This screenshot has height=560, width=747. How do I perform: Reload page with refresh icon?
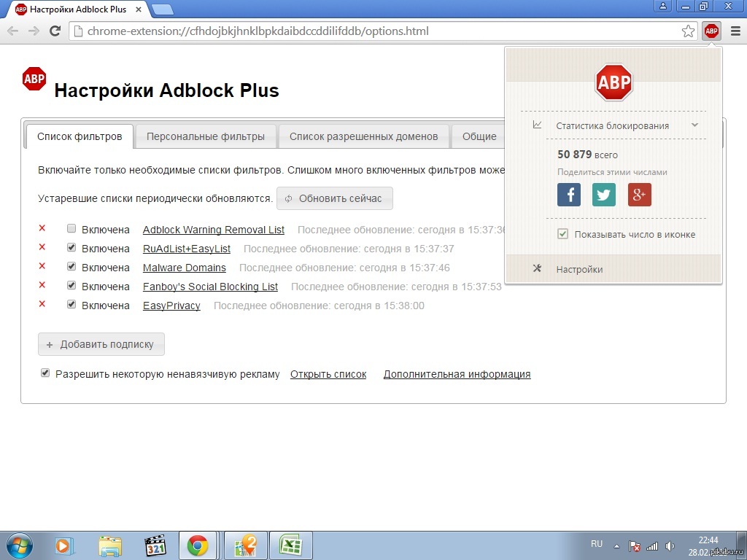55,31
